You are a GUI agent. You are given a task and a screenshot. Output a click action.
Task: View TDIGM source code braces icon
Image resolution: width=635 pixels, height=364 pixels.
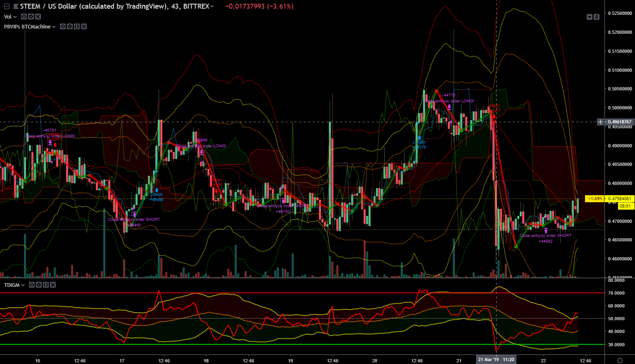(x=46, y=285)
